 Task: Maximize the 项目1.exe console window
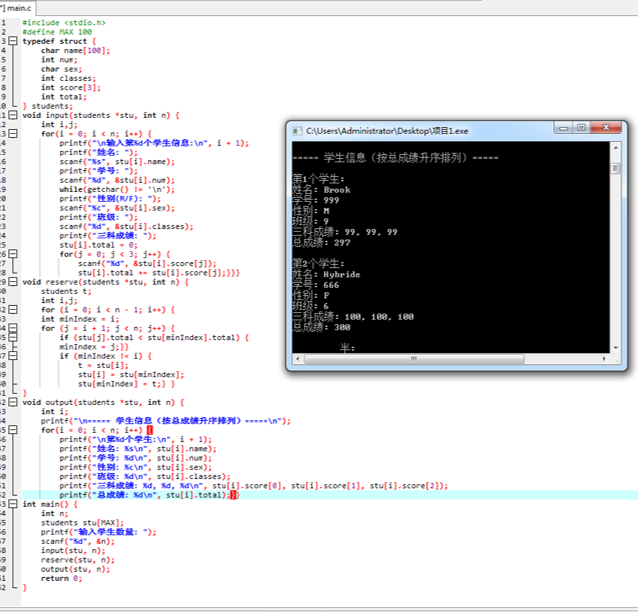(581, 128)
